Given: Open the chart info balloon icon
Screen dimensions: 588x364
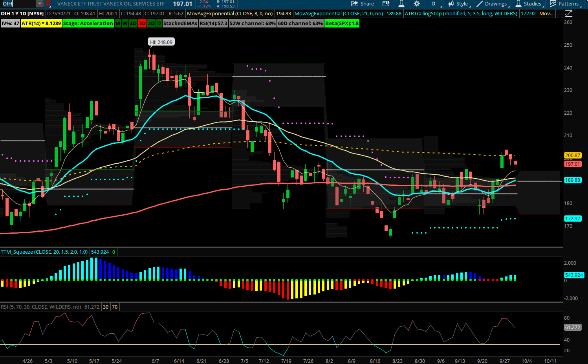Looking at the screenshot, I should pyautogui.click(x=386, y=4).
